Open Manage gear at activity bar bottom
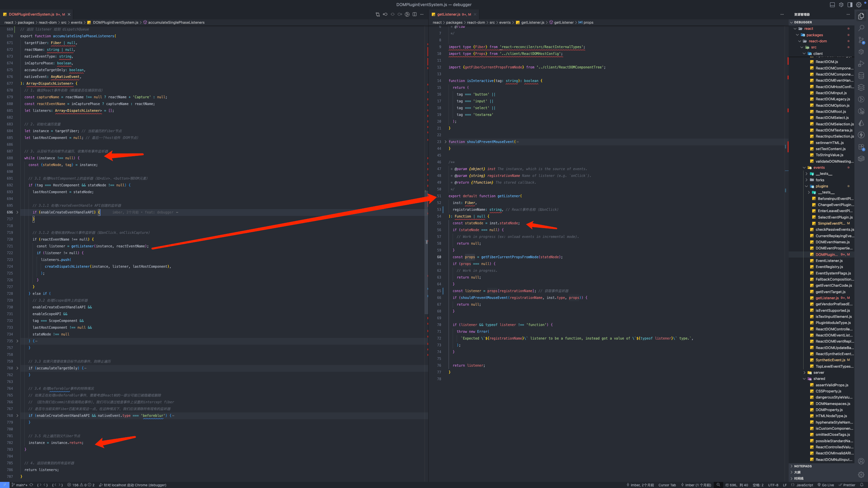This screenshot has width=868, height=488. click(x=861, y=474)
